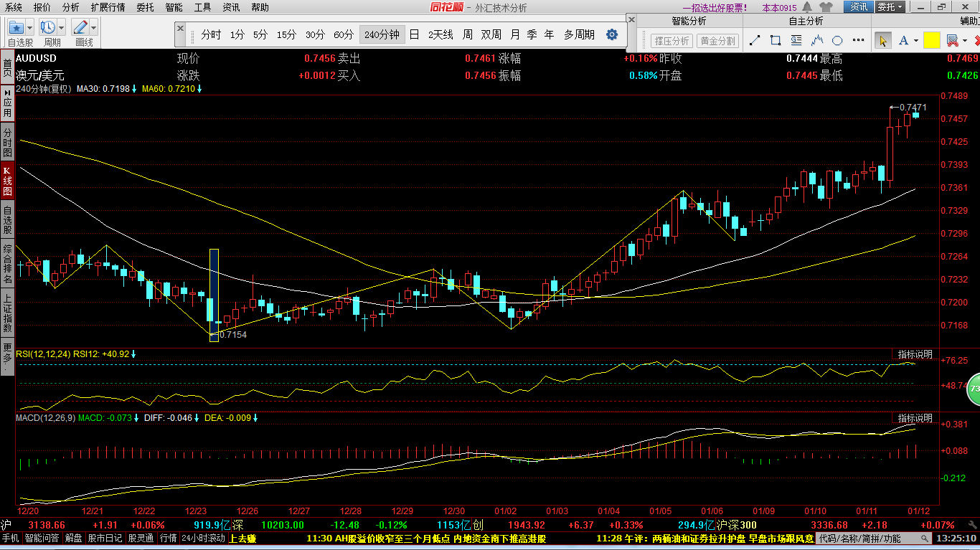Expand the MA30 indicator arrow
This screenshot has height=550, width=980.
tap(134, 89)
